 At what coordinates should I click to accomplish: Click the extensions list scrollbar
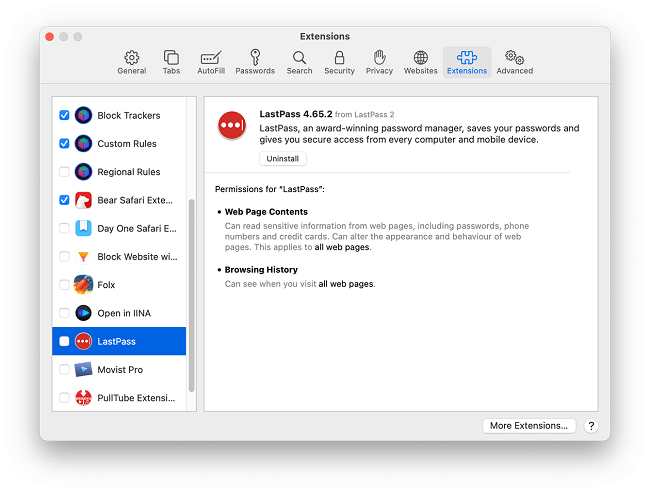pyautogui.click(x=192, y=295)
